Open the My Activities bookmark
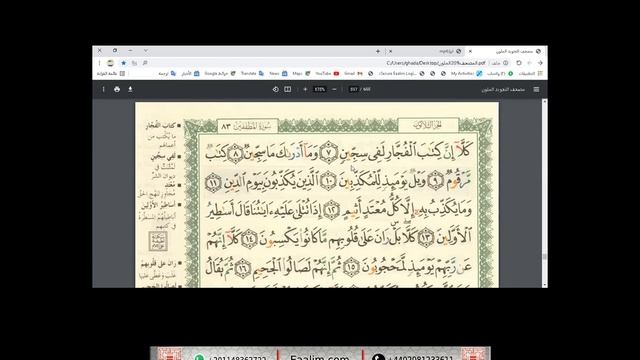640x360 pixels. (x=467, y=73)
